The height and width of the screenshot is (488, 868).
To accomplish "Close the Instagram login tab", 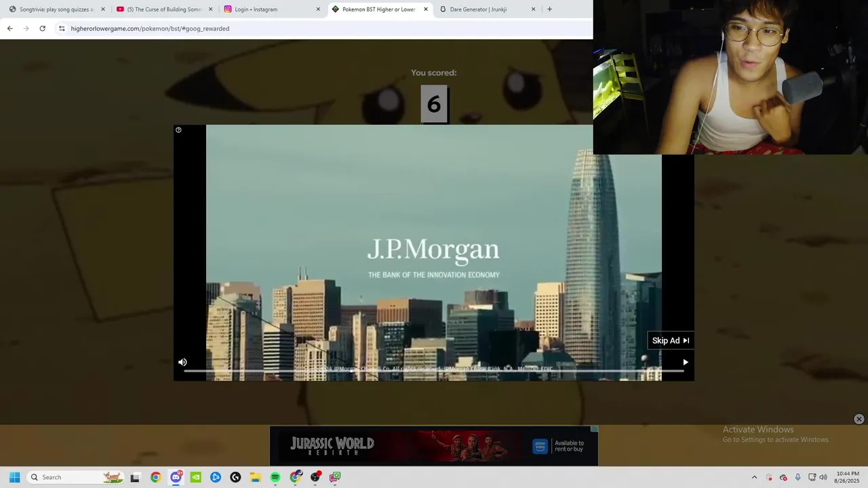I will (318, 9).
